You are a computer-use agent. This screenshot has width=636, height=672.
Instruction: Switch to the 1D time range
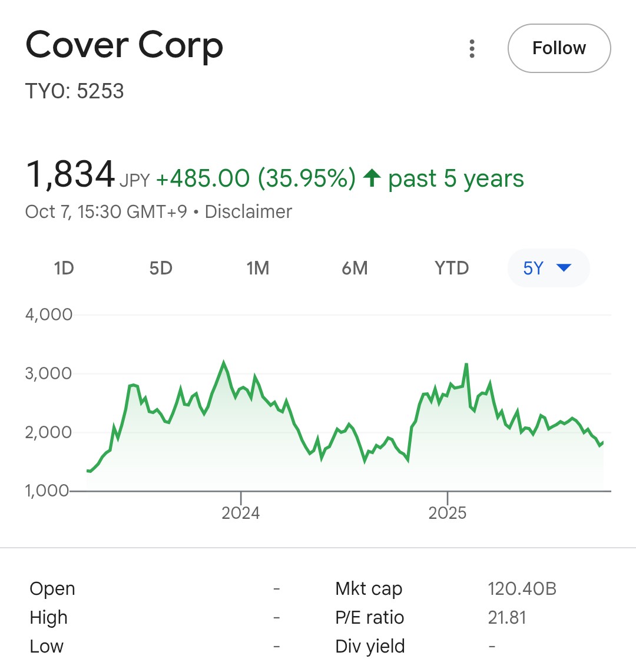coord(64,269)
